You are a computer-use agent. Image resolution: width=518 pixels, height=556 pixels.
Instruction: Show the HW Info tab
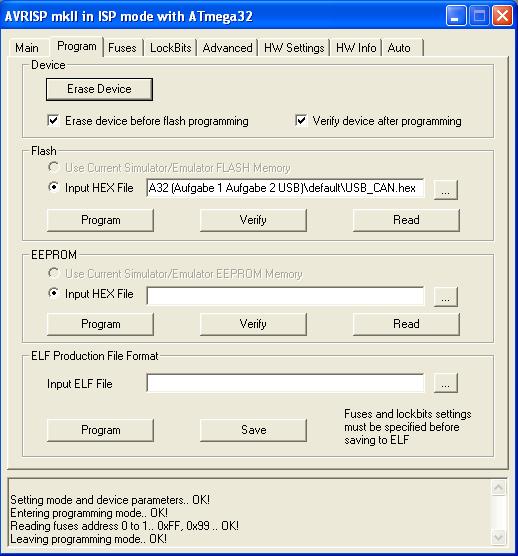pyautogui.click(x=356, y=48)
